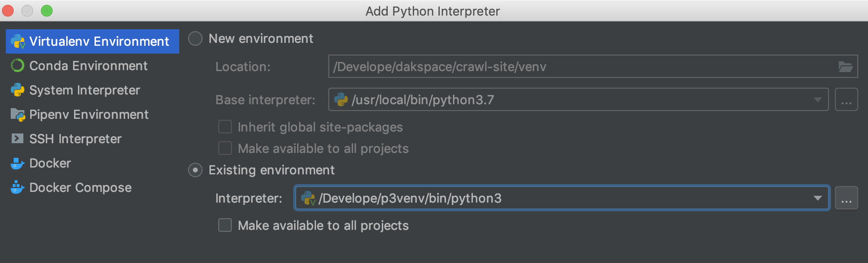The width and height of the screenshot is (868, 263).
Task: Click ellipsis button beside Base interpreter
Action: point(846,100)
